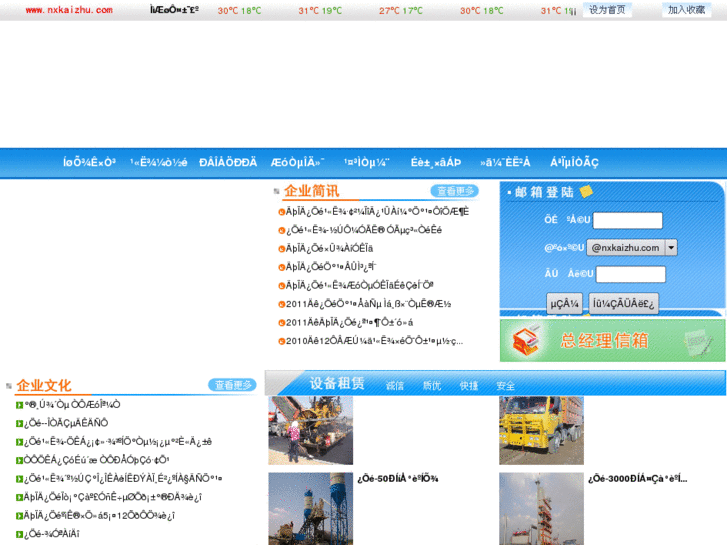This screenshot has width=727, height=545.
Task: Select the last item in blue navigation bar
Action: 574,162
